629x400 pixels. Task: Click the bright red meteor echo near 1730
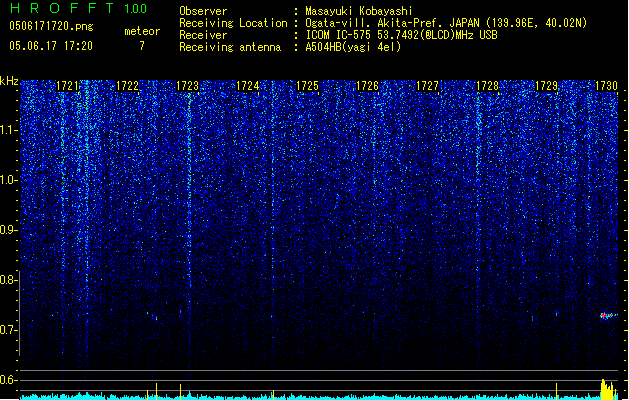(608, 316)
